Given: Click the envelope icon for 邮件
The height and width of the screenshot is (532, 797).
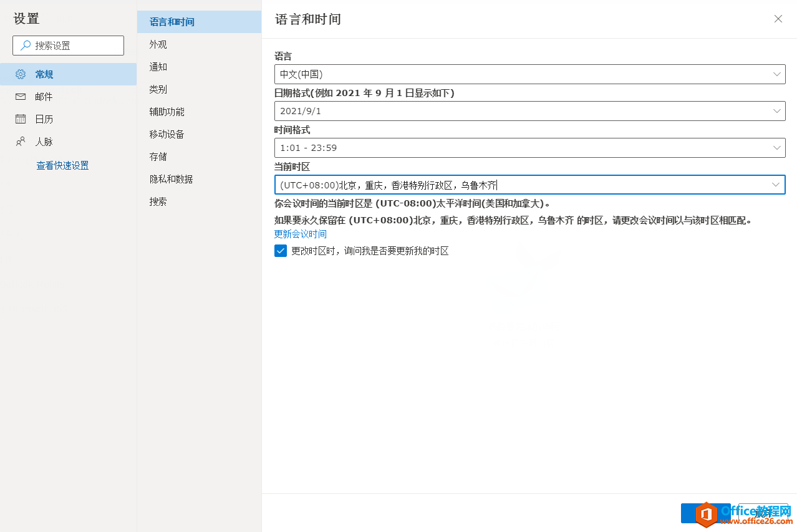Looking at the screenshot, I should (21, 97).
